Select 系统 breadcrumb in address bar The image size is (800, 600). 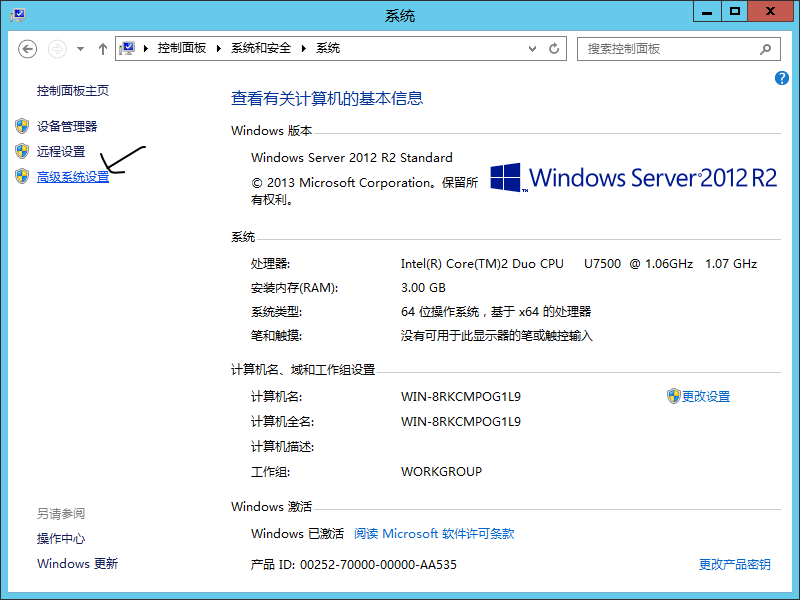coord(328,48)
